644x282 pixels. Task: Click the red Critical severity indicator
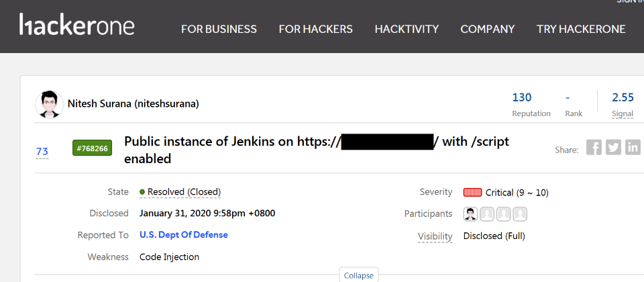[472, 193]
